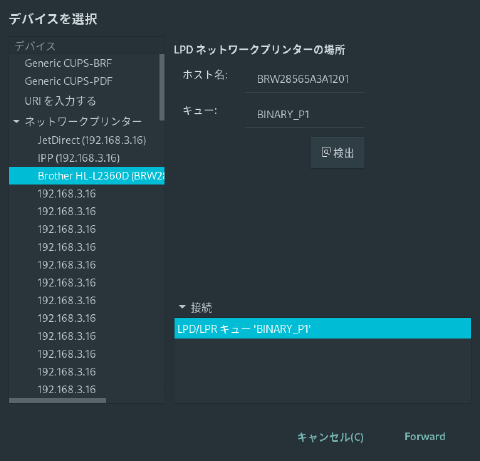The height and width of the screenshot is (461, 480).
Task: Collapse the 接続 section expander
Action: [x=182, y=307]
